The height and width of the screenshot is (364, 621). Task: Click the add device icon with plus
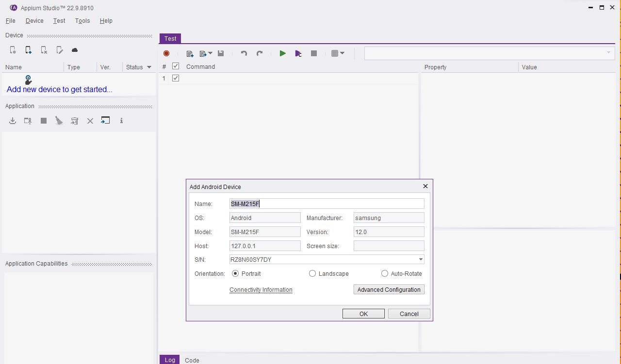pos(29,50)
